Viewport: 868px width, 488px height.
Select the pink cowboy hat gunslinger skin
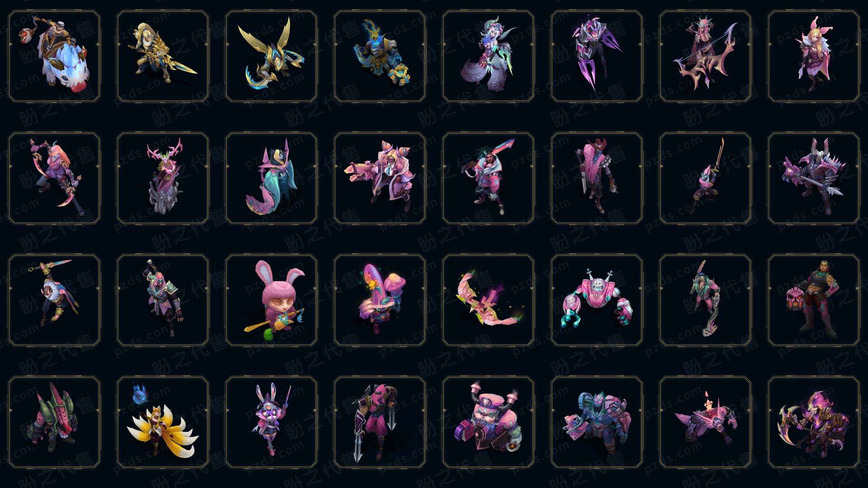tap(597, 178)
